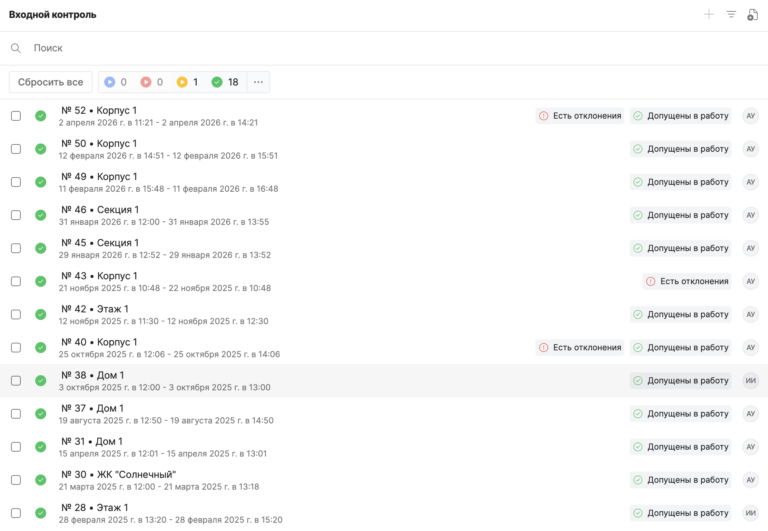The height and width of the screenshot is (531, 768).
Task: Click the АУ avatar on № 52 row
Action: tap(751, 116)
